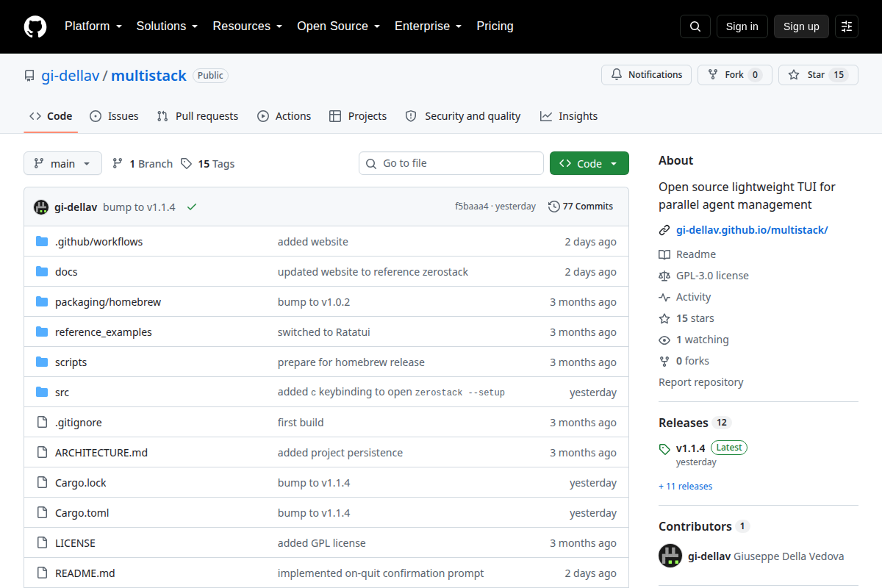Click the GPL-3.0 license scale icon
The width and height of the screenshot is (882, 588).
click(664, 276)
